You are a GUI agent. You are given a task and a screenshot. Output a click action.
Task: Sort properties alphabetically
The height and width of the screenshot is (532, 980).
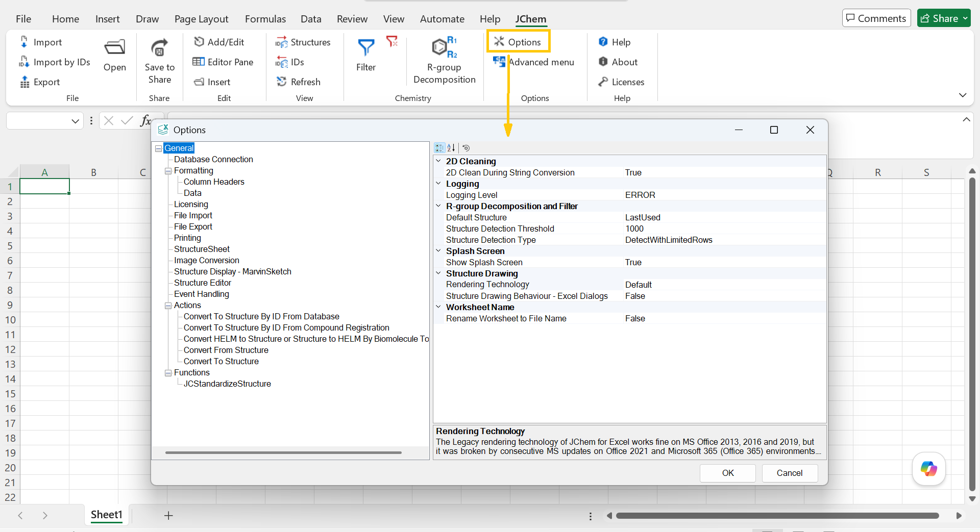pyautogui.click(x=451, y=148)
